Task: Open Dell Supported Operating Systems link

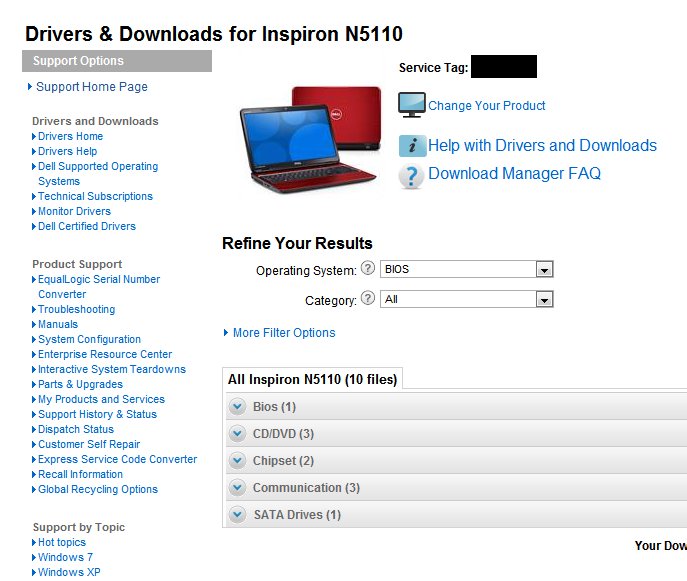Action: pyautogui.click(x=98, y=174)
